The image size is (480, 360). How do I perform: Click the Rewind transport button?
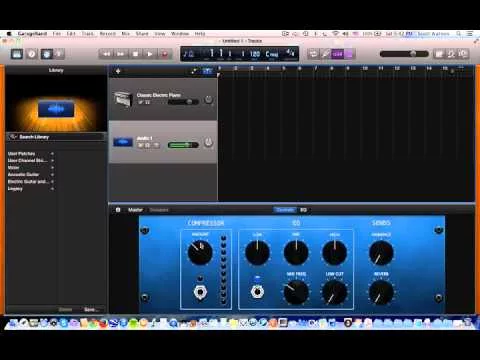tap(106, 54)
